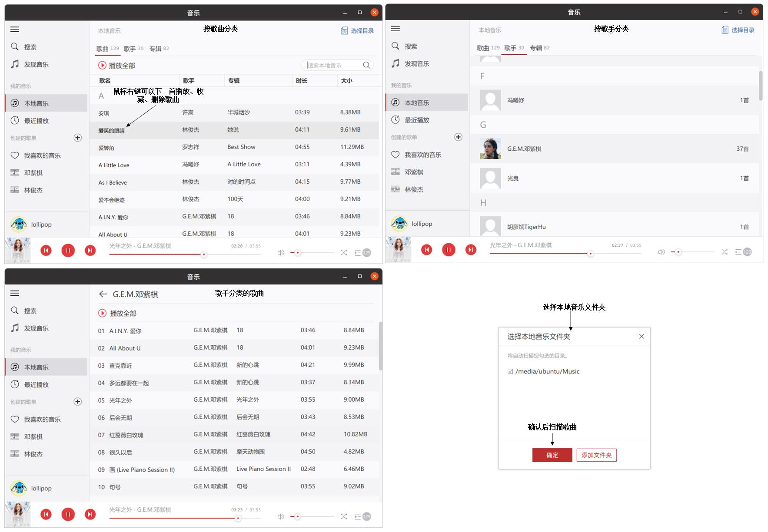Image resolution: width=768 pixels, height=532 pixels.
Task: Play previous track in the songs-tab window
Action: coord(46,251)
